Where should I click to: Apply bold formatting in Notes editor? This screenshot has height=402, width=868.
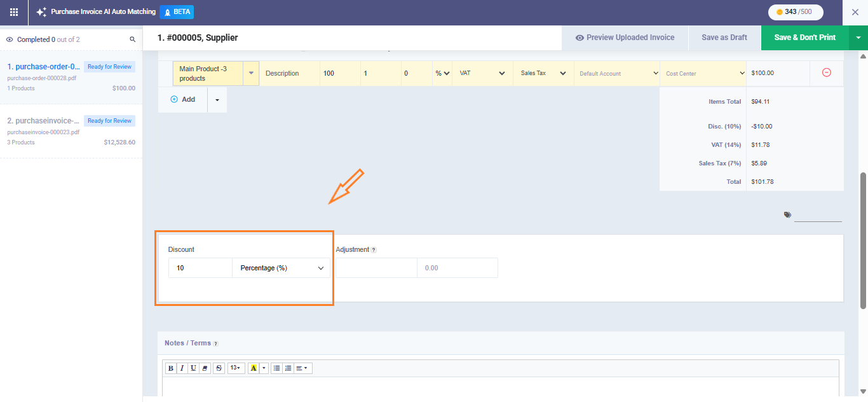tap(170, 368)
